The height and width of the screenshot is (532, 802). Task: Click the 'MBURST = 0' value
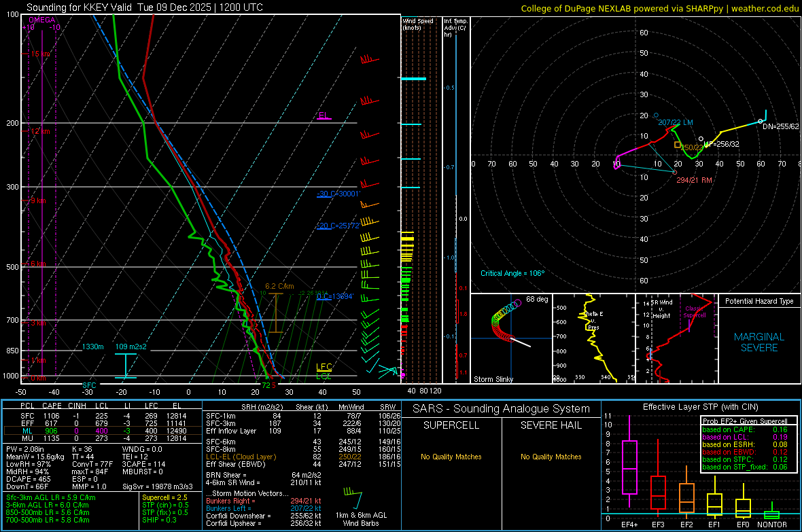(x=143, y=472)
